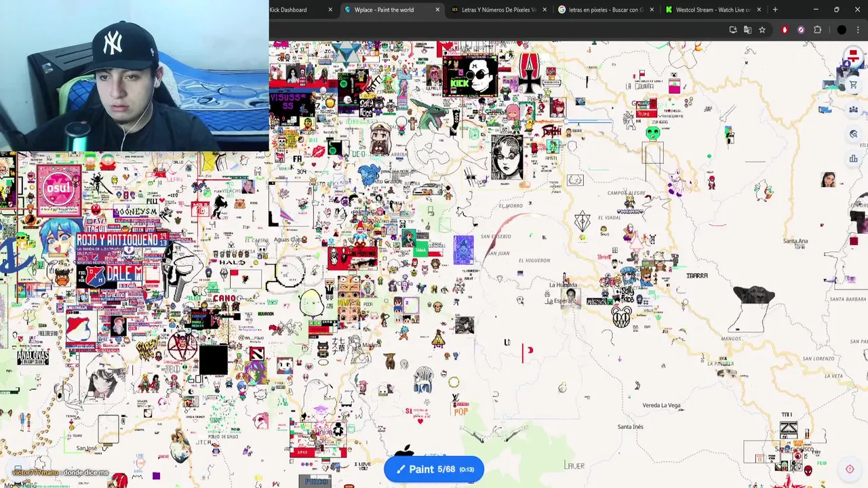Click the San Lorenzo map label
The width and height of the screenshot is (868, 488).
819,359
